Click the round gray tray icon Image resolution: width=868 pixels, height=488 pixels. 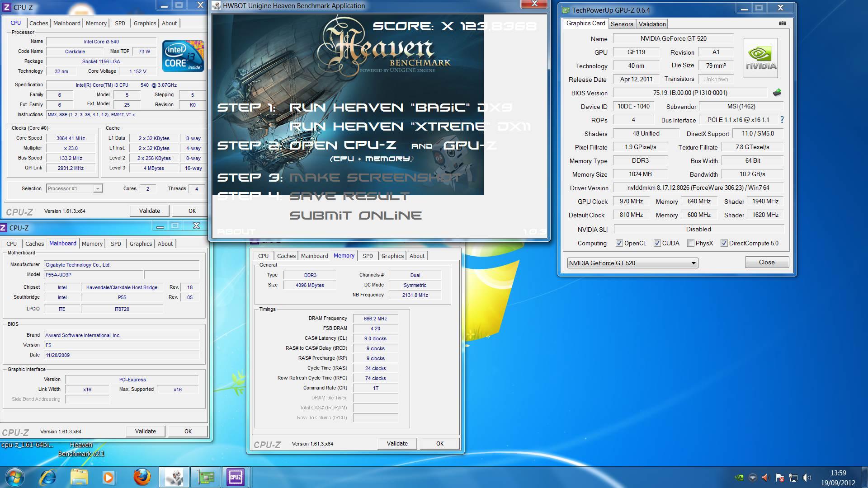pos(753,477)
